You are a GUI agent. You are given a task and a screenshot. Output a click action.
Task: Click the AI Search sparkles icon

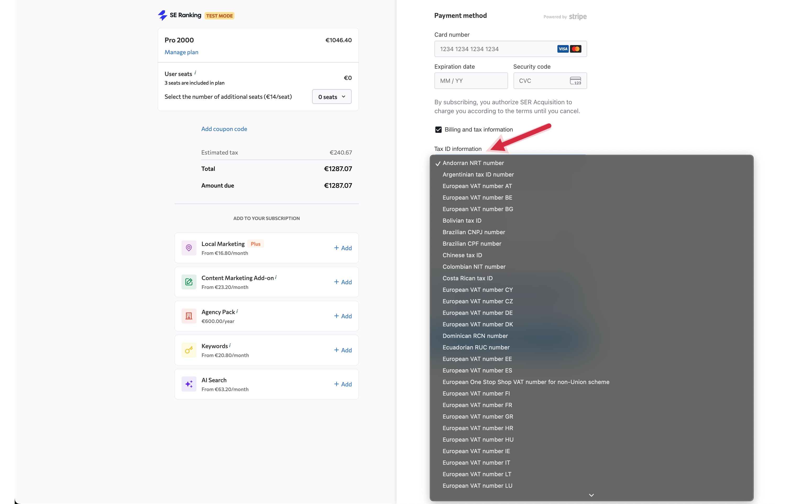coord(189,384)
